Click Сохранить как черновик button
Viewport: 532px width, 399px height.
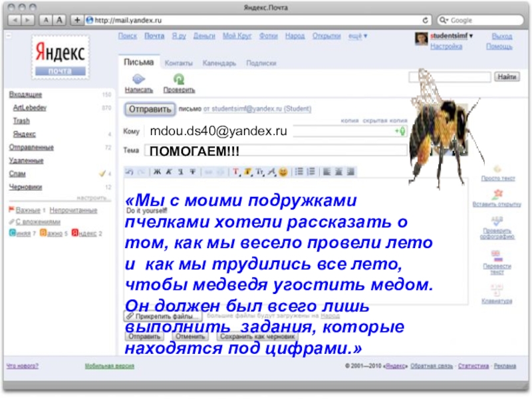(x=257, y=336)
